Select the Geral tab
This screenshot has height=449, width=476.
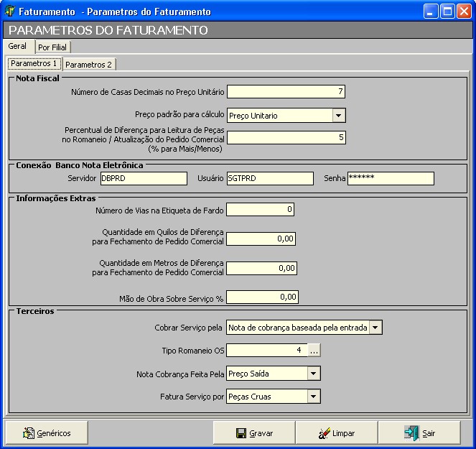[17, 46]
